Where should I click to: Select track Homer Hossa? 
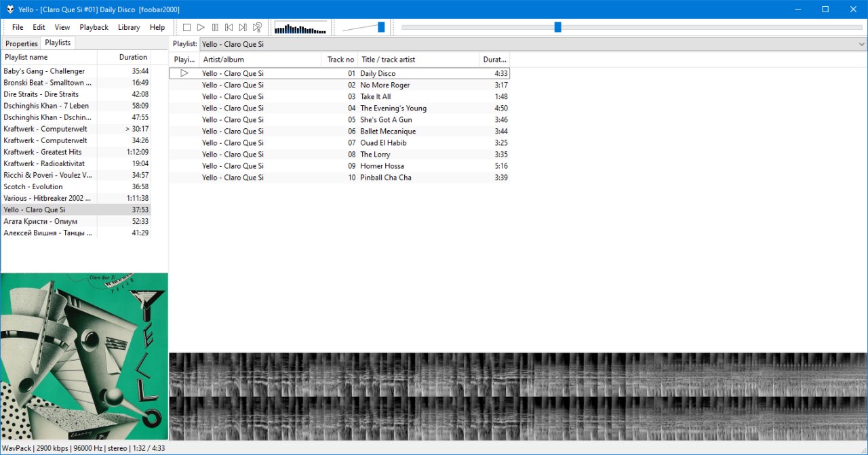point(339,165)
